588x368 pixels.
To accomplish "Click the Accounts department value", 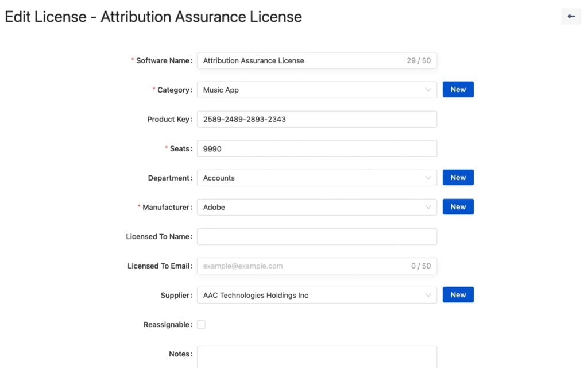I will (x=218, y=178).
